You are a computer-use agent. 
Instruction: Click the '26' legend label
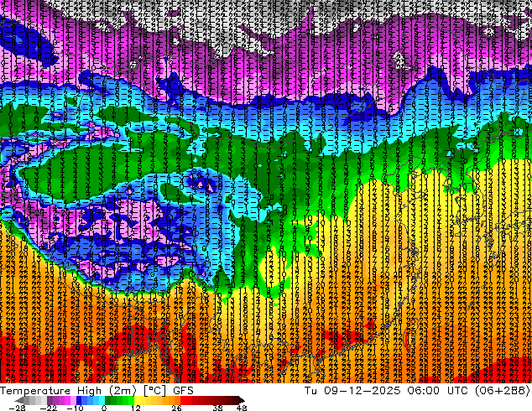tap(176, 408)
